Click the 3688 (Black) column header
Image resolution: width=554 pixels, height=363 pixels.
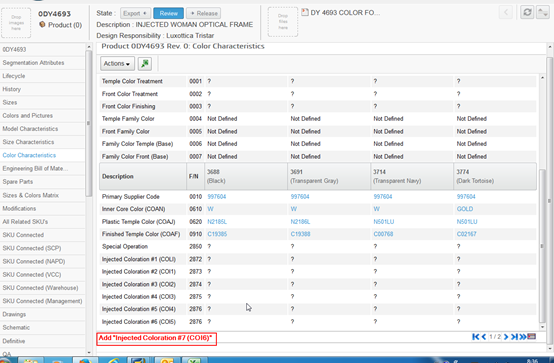coord(246,176)
